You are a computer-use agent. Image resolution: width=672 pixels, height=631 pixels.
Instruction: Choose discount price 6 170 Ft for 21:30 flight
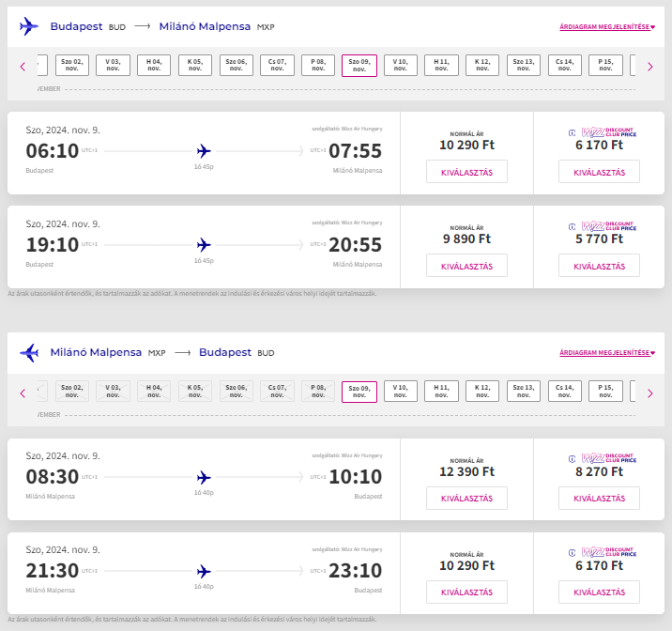[x=599, y=592]
